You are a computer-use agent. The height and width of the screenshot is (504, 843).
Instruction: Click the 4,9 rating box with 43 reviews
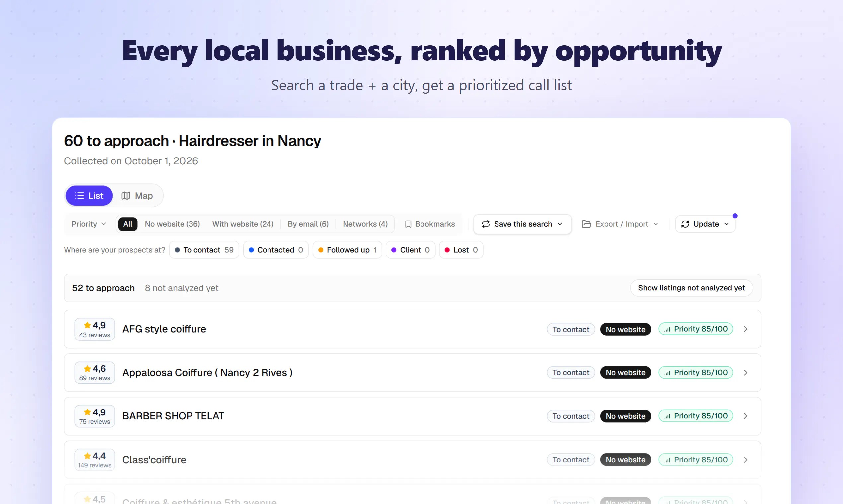point(95,329)
